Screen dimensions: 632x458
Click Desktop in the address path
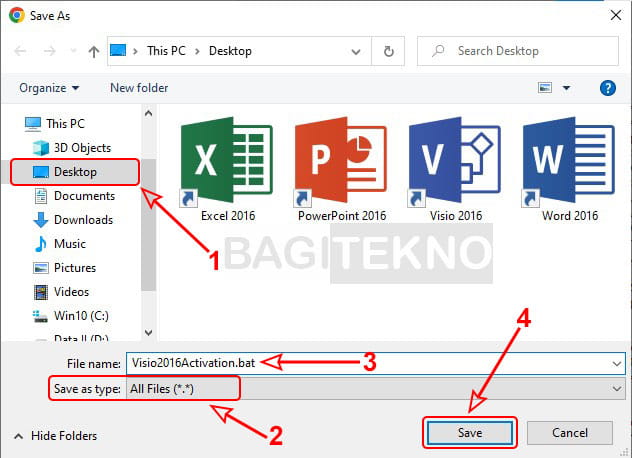(x=230, y=51)
